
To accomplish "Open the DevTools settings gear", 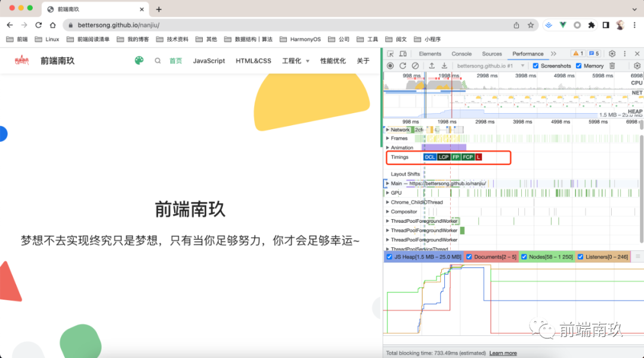I will coord(612,54).
